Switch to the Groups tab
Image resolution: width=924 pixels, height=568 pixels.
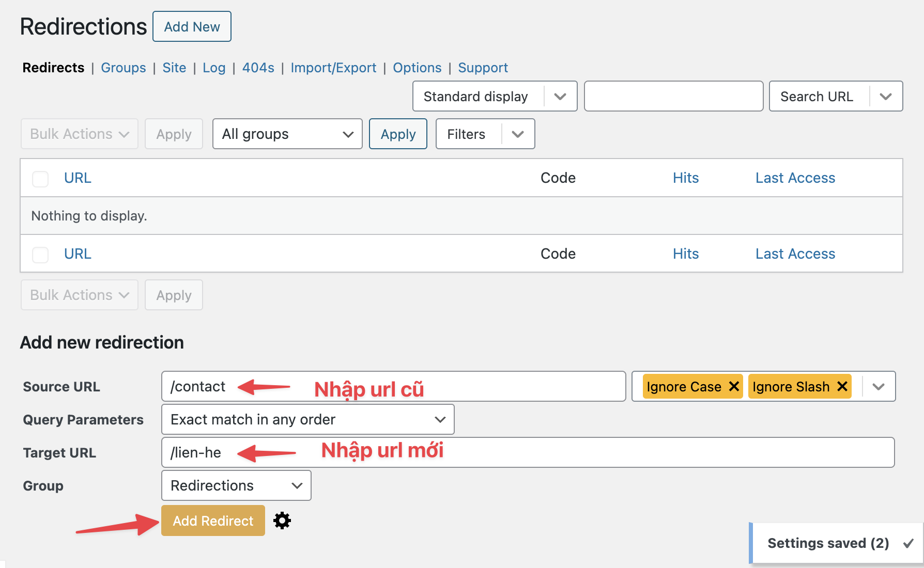[124, 68]
